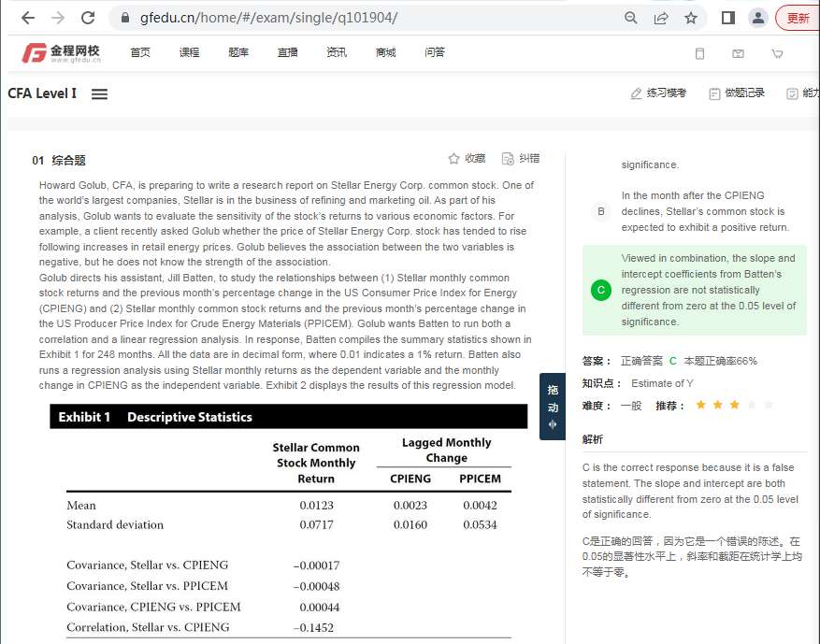Click the 难度 一般 difficulty text
820x644 pixels.
(611, 406)
